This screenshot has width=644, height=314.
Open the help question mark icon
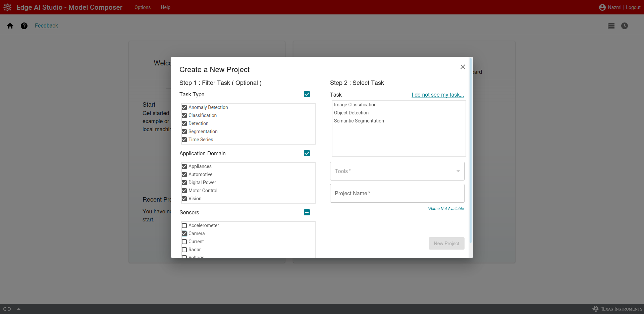point(24,26)
